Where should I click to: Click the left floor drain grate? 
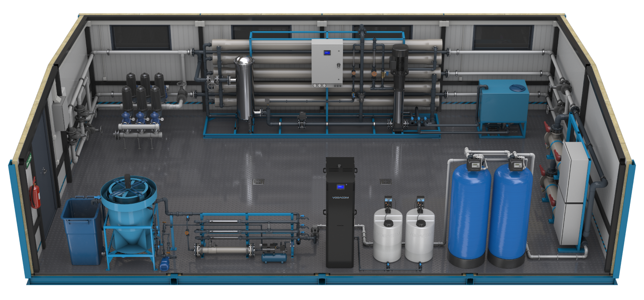tap(259, 182)
